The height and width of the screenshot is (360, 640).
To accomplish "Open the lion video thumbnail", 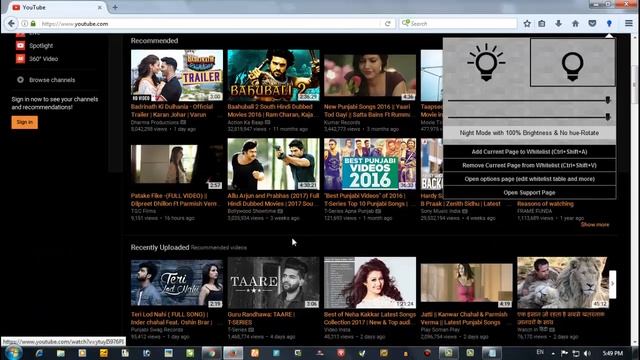I will tap(562, 282).
